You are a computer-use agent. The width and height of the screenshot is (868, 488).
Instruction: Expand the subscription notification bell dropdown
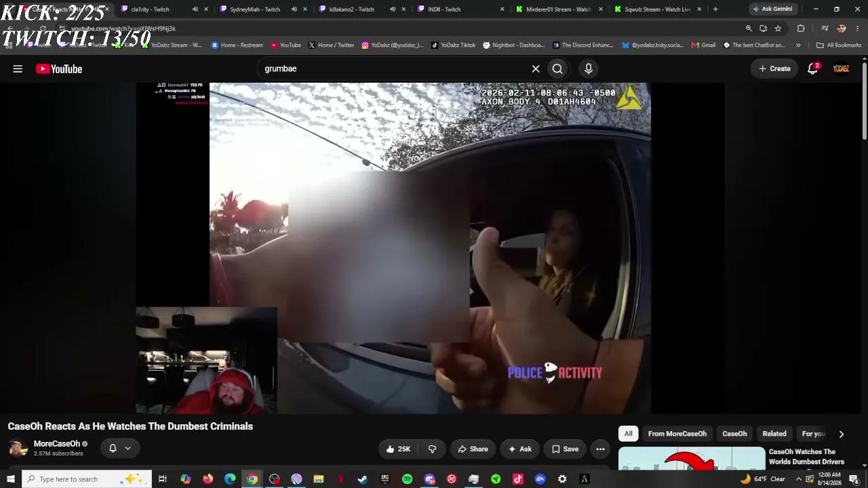click(120, 448)
